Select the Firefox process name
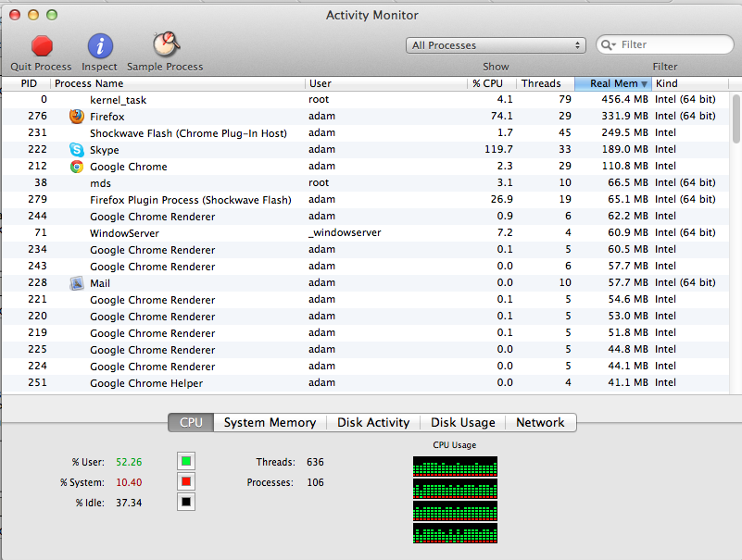 [x=107, y=117]
